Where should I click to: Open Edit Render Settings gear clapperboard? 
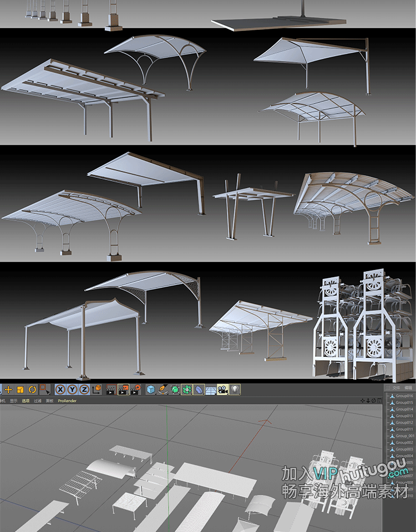[x=135, y=390]
